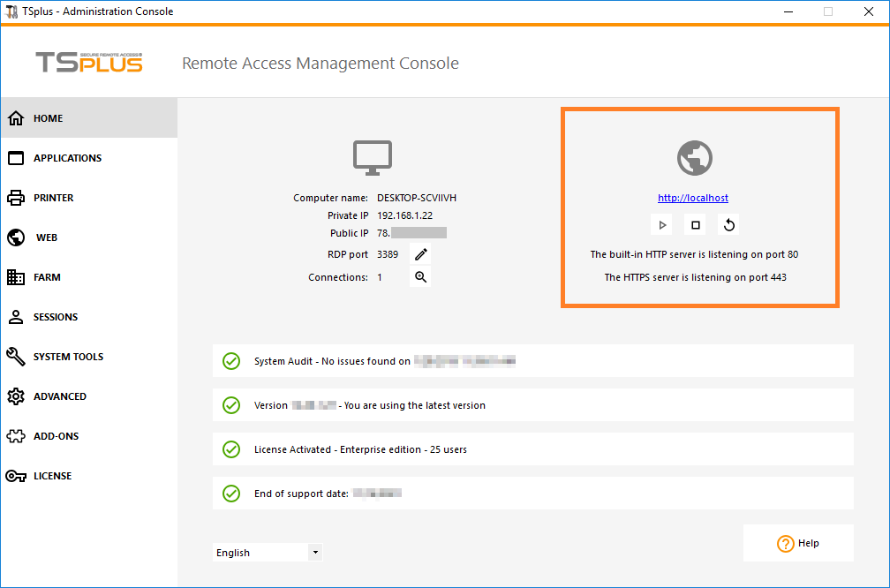This screenshot has width=890, height=588.
Task: Start the web server with play button
Action: point(662,225)
